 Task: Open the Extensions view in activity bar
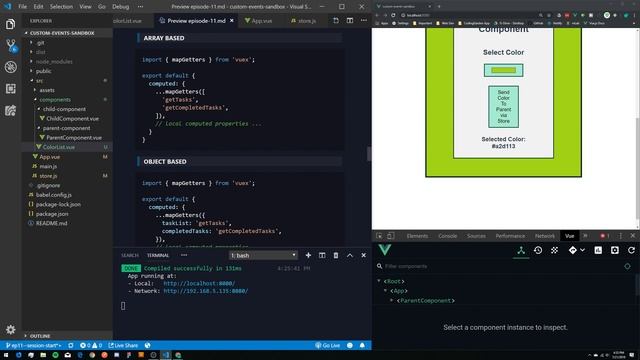pos(11,89)
